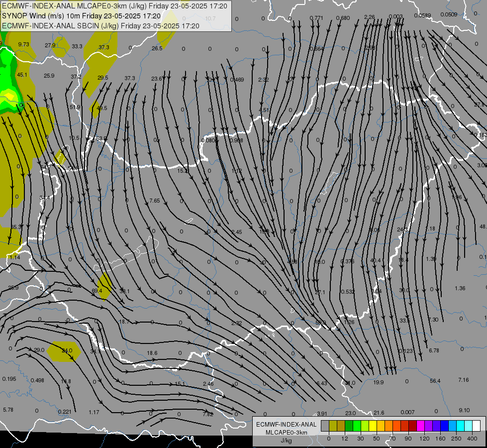Select the lime yellow-green legend swatch
Image resolution: width=487 pixels, height=448 pixels.
[365, 426]
